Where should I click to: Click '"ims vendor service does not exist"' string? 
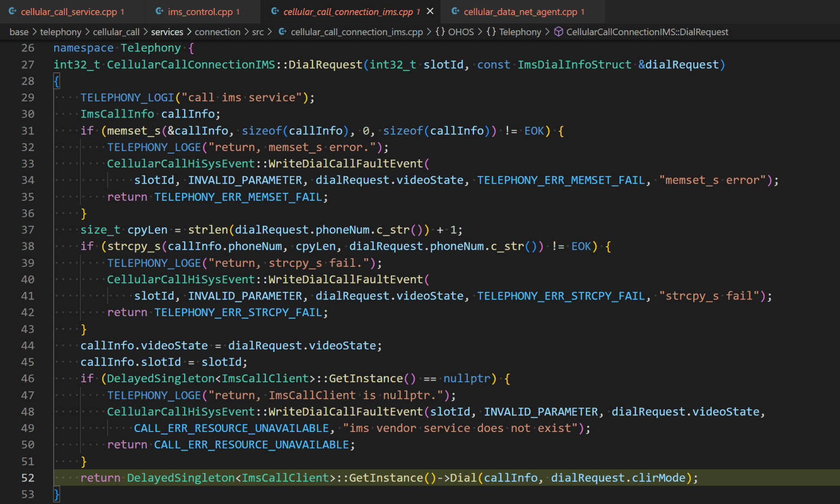(460, 428)
